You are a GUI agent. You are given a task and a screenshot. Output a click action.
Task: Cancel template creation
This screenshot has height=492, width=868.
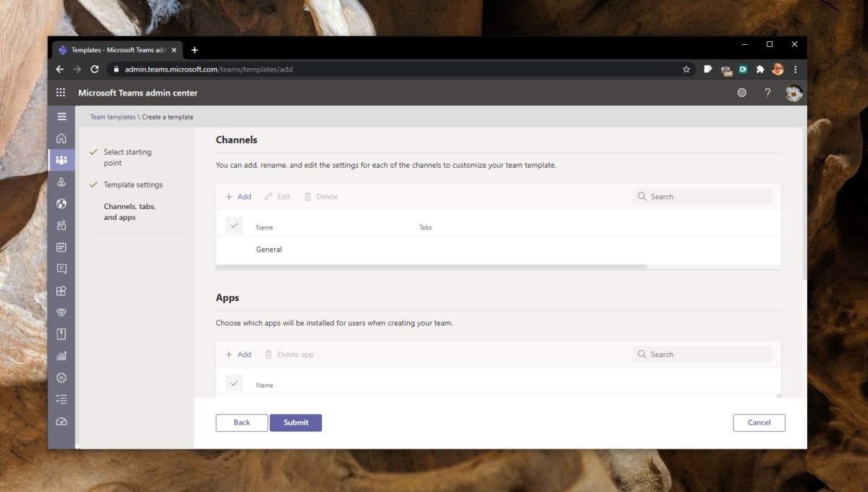coord(759,423)
